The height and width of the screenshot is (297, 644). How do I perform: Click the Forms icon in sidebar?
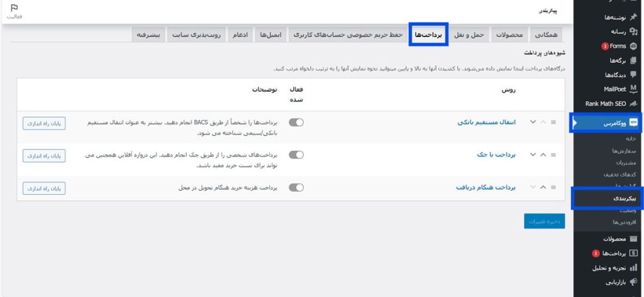633,46
